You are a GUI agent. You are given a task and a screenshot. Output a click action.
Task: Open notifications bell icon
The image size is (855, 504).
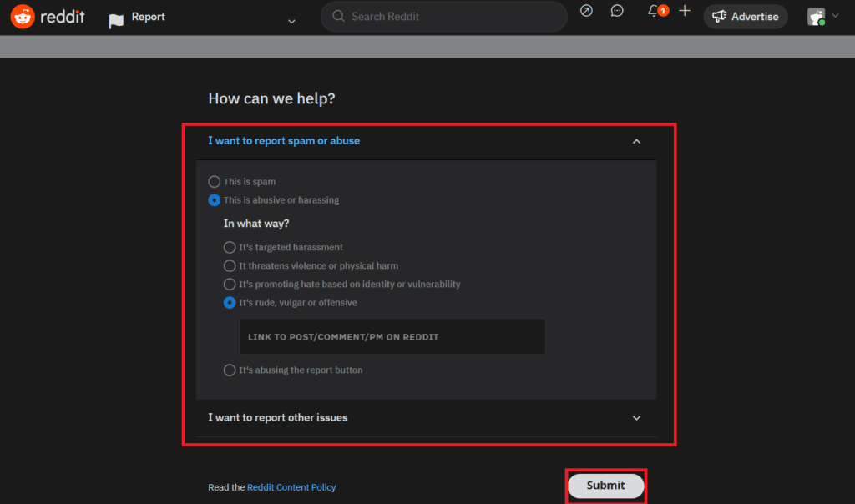click(653, 10)
